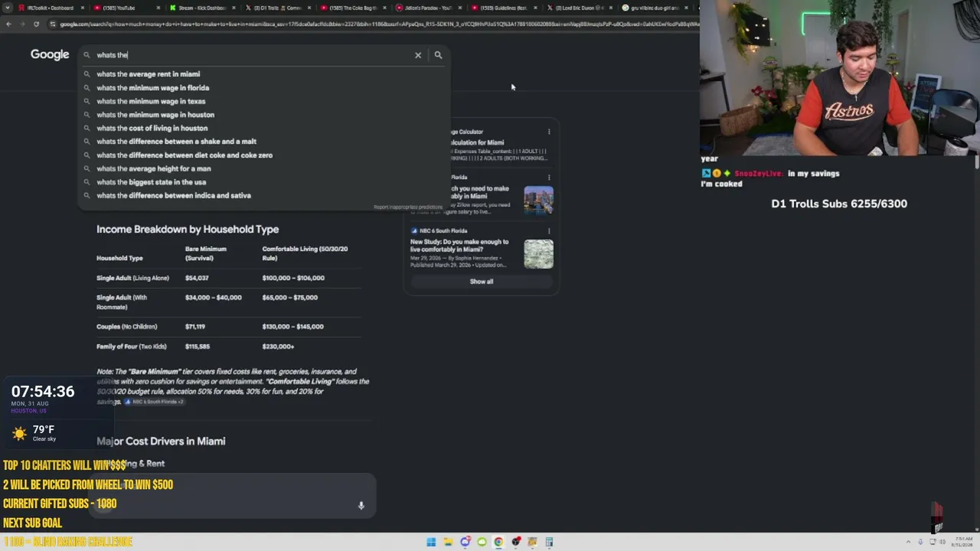Image resolution: width=980 pixels, height=551 pixels.
Task: Click the 'Couples (No Children)' row label
Action: (x=127, y=327)
